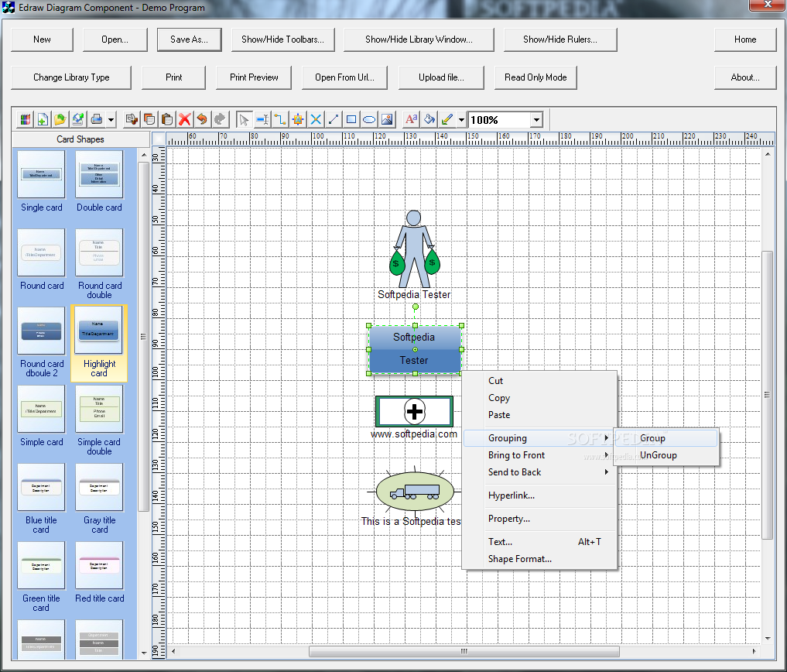Click the cut toolbar icon

click(132, 119)
